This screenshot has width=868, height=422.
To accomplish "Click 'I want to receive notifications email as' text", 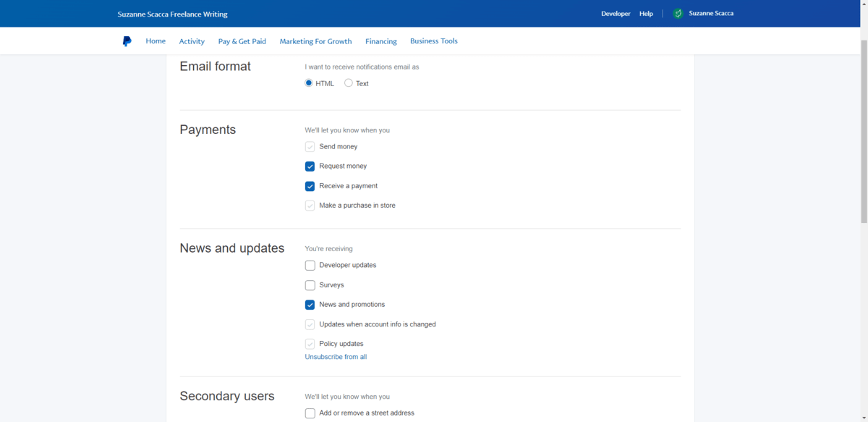I will point(362,67).
